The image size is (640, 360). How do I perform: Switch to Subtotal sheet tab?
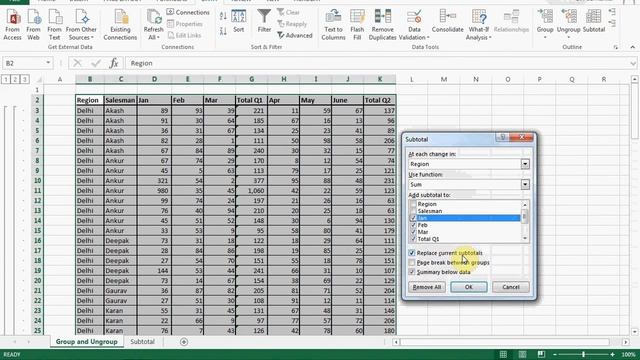(x=142, y=342)
